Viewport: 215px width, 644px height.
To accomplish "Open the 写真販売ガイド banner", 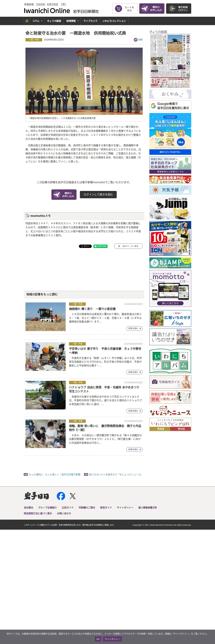I will [170, 382].
